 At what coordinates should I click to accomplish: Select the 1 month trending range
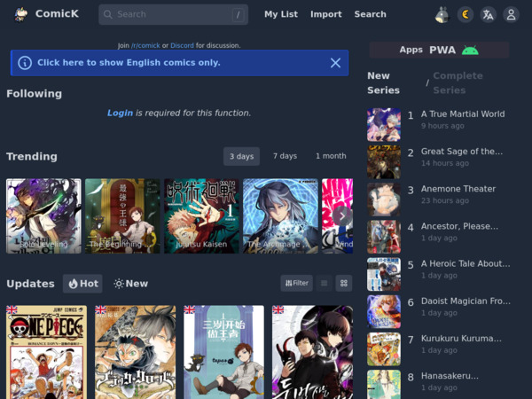click(x=331, y=156)
